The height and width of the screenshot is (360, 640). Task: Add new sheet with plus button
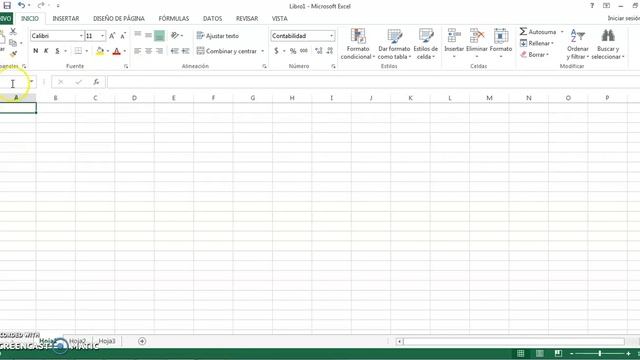[142, 341]
